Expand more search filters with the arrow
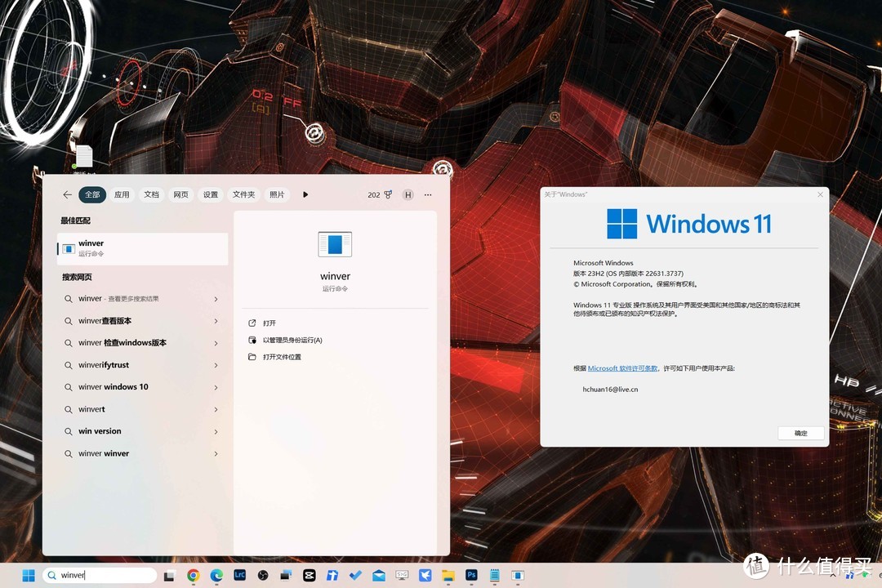This screenshot has height=588, width=882. click(305, 194)
